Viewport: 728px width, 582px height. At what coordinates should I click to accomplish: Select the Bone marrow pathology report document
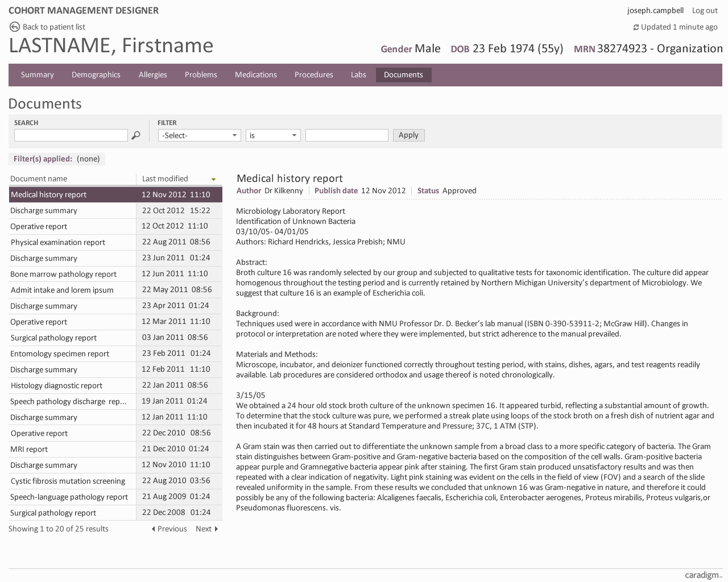(63, 274)
